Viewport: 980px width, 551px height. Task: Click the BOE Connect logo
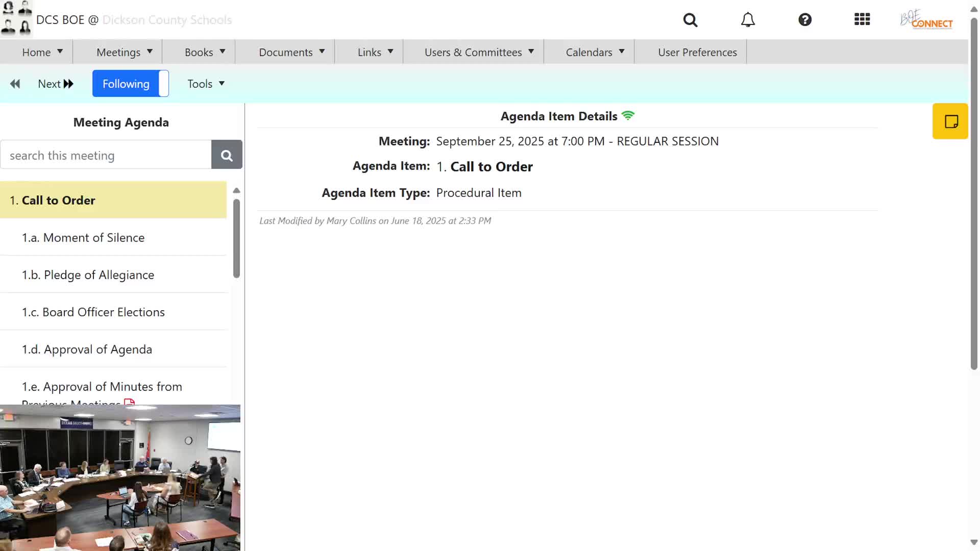[x=926, y=20]
